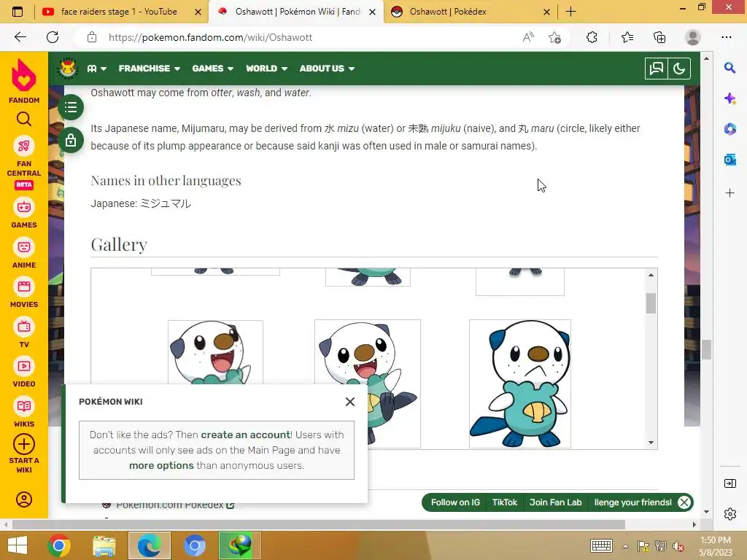Open Edge settings and more menu

coord(726,37)
